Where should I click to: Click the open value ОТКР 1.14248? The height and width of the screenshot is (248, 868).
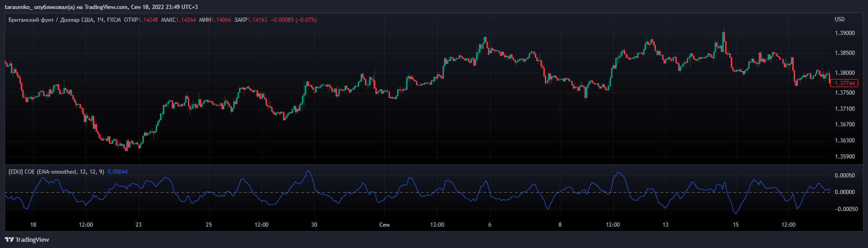click(x=141, y=20)
